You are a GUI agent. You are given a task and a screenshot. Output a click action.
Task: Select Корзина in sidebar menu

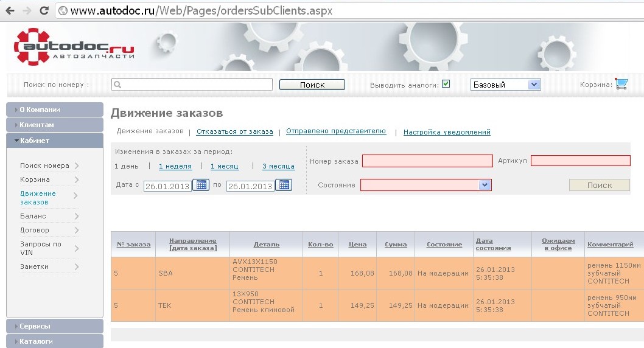click(35, 179)
